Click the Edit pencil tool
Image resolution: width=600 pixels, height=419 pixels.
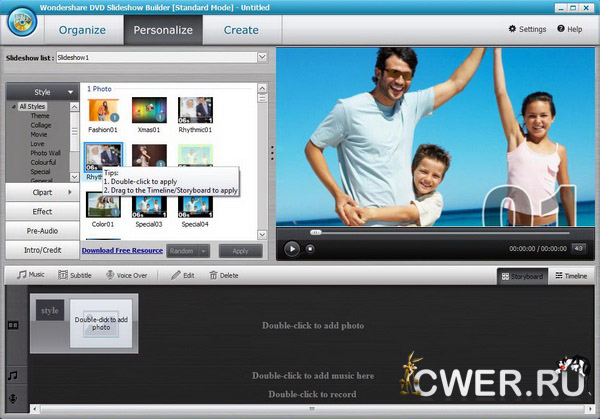pyautogui.click(x=181, y=274)
